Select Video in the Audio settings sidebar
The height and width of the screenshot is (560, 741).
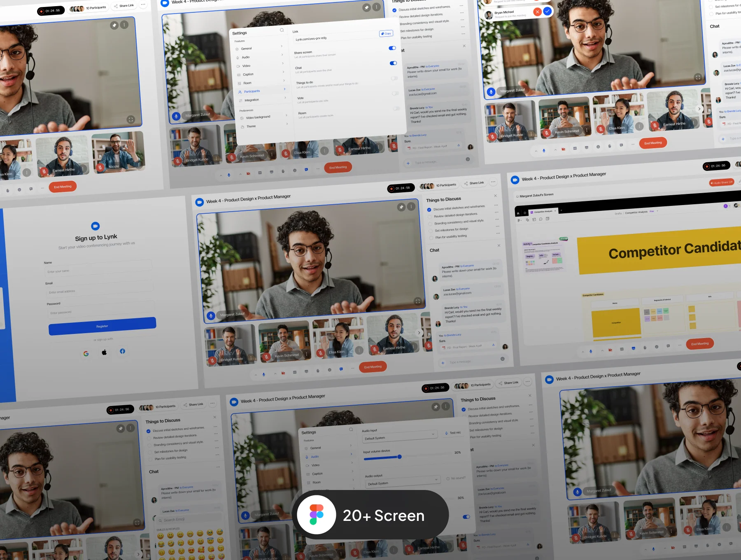tap(329, 464)
